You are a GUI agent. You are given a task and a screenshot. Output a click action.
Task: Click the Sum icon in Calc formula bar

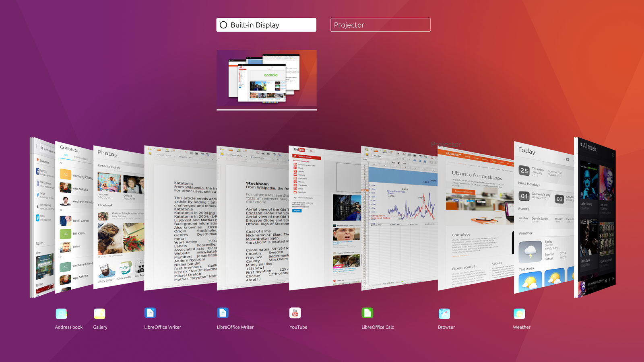pyautogui.click(x=399, y=163)
